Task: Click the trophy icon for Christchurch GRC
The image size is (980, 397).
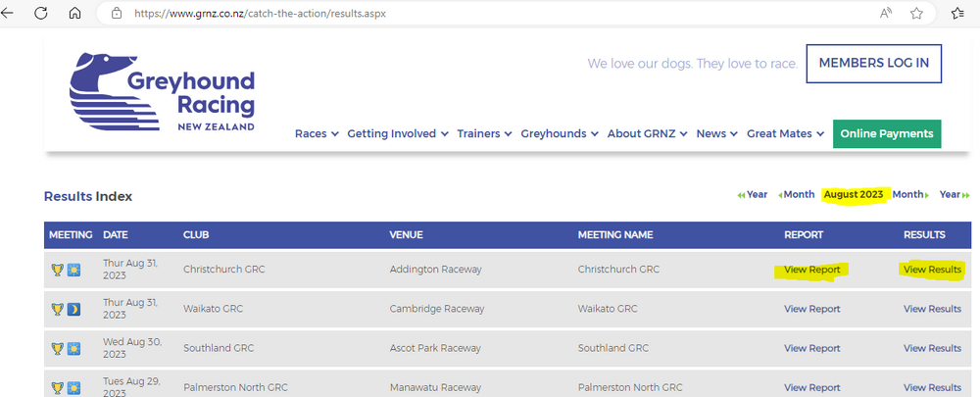Action: (58, 270)
